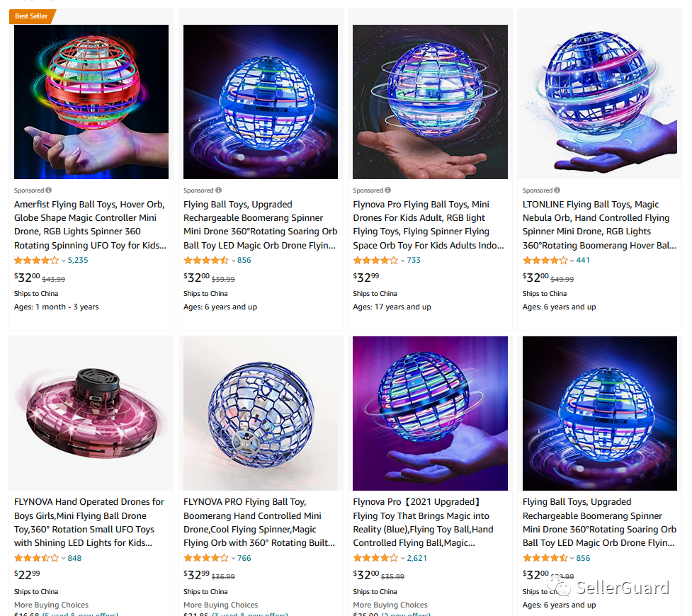This screenshot has width=692, height=616.
Task: Click Sponsored info icon on Flynova Pro listing
Action: [x=387, y=190]
